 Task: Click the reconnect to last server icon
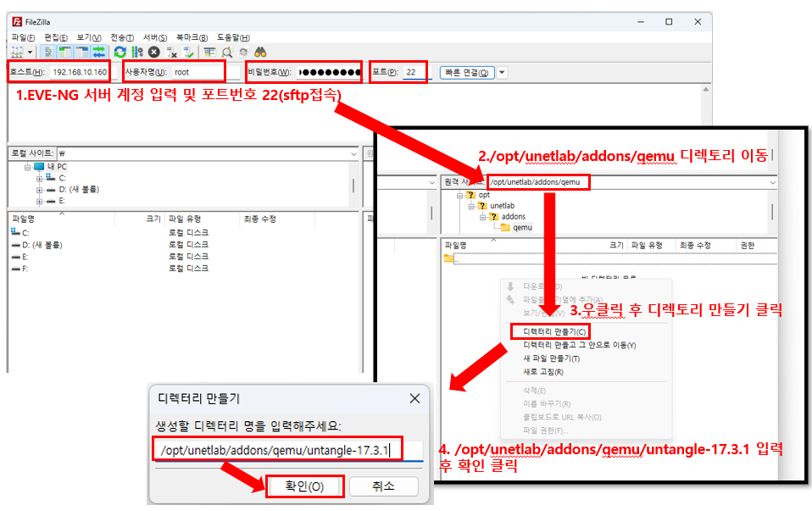188,53
